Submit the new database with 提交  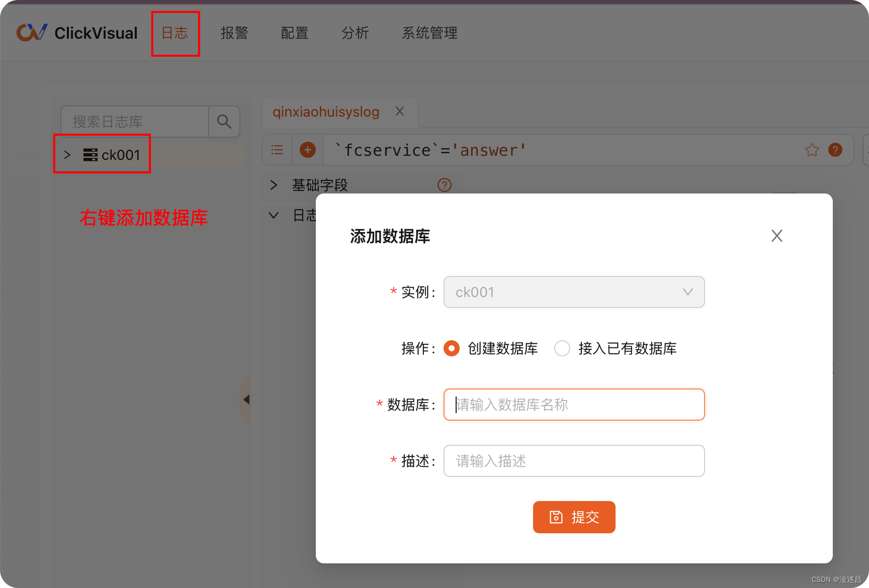tap(574, 517)
